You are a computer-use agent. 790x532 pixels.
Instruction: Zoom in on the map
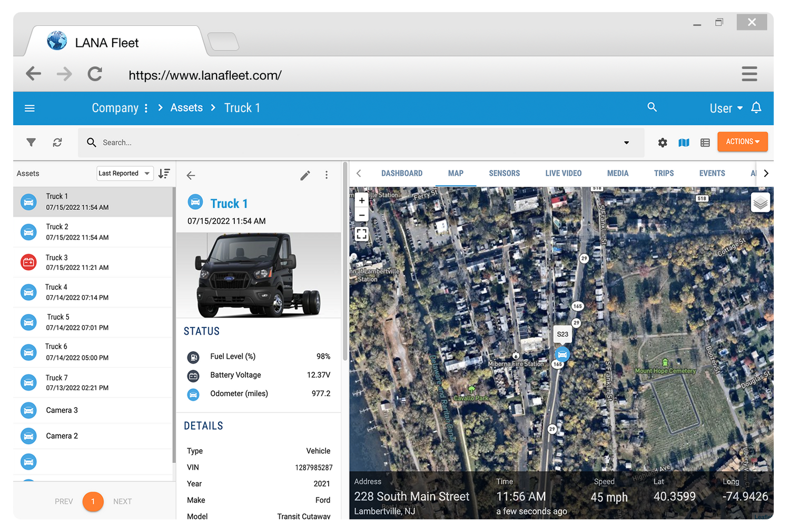pos(361,201)
